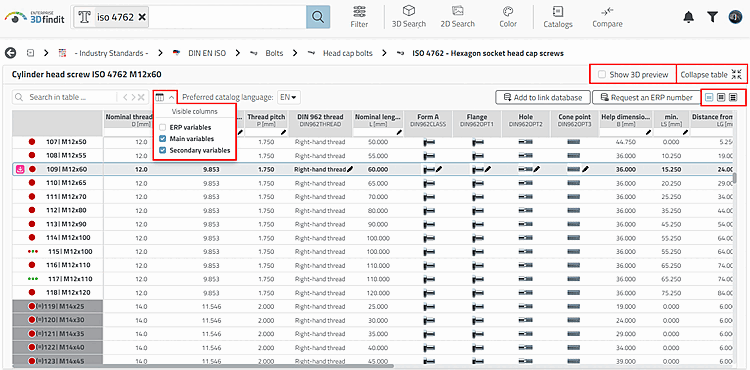The width and height of the screenshot is (750, 370).
Task: Go to Industry Standards breadcrumb
Action: [111, 53]
